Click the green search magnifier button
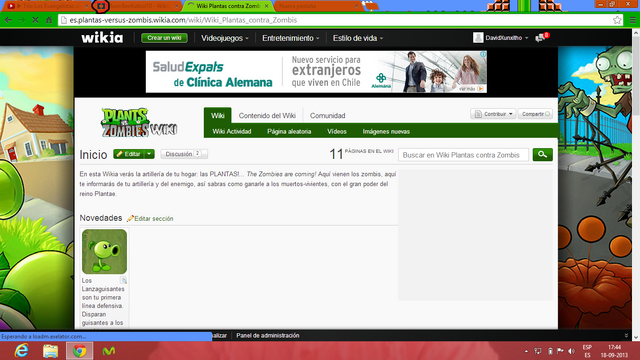The width and height of the screenshot is (640, 360). point(542,154)
